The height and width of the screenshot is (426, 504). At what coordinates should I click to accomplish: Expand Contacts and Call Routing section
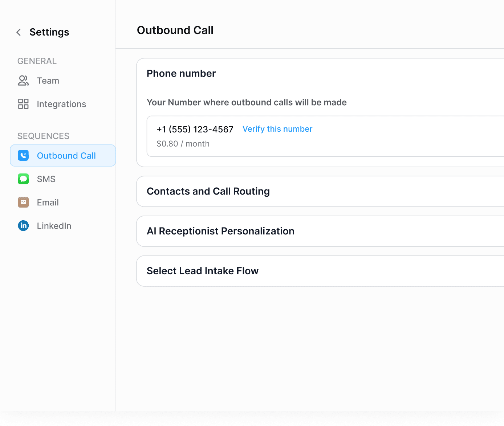[208, 191]
